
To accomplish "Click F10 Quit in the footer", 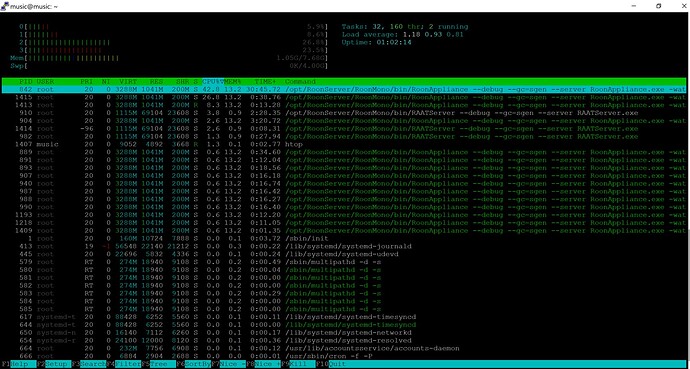I will click(x=333, y=364).
